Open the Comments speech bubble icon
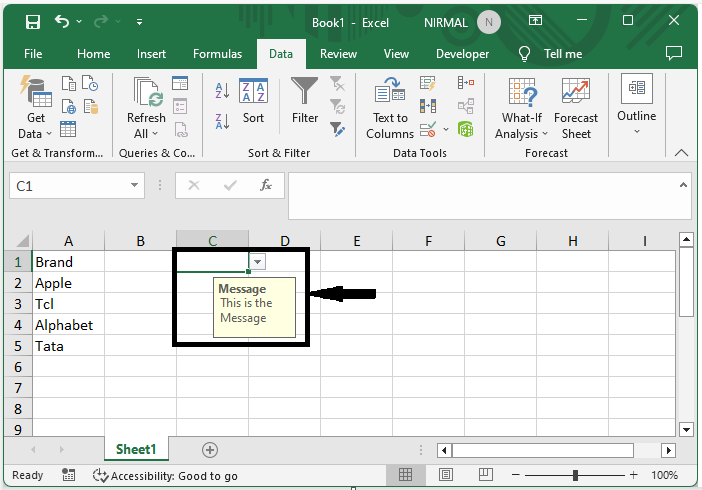This screenshot has width=702, height=490. [674, 53]
